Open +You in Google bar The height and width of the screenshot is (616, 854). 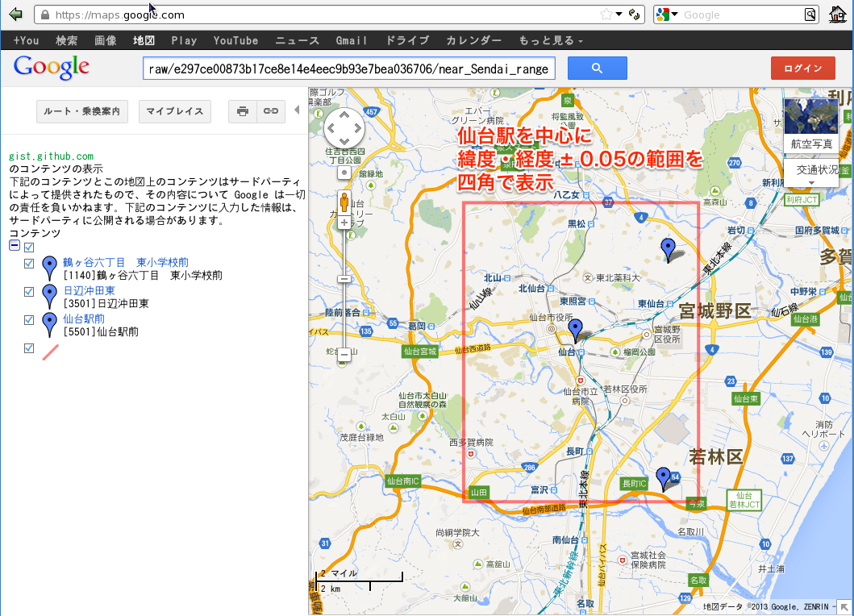point(26,40)
